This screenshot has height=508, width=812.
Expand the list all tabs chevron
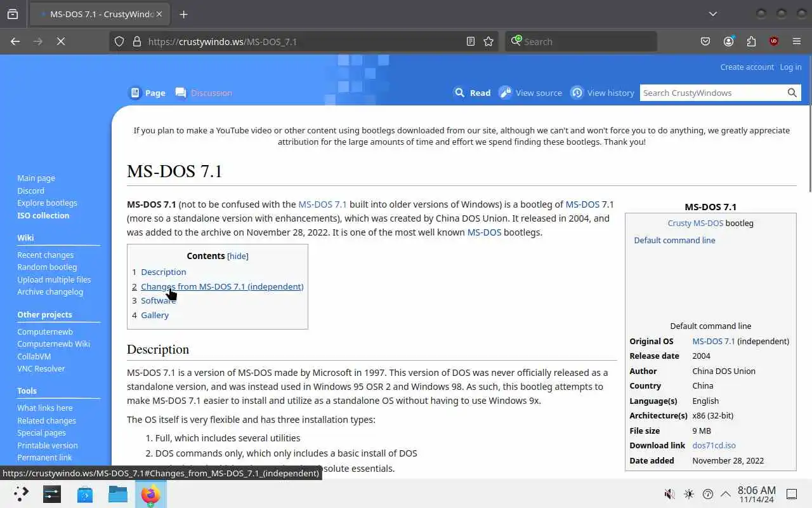[713, 14]
